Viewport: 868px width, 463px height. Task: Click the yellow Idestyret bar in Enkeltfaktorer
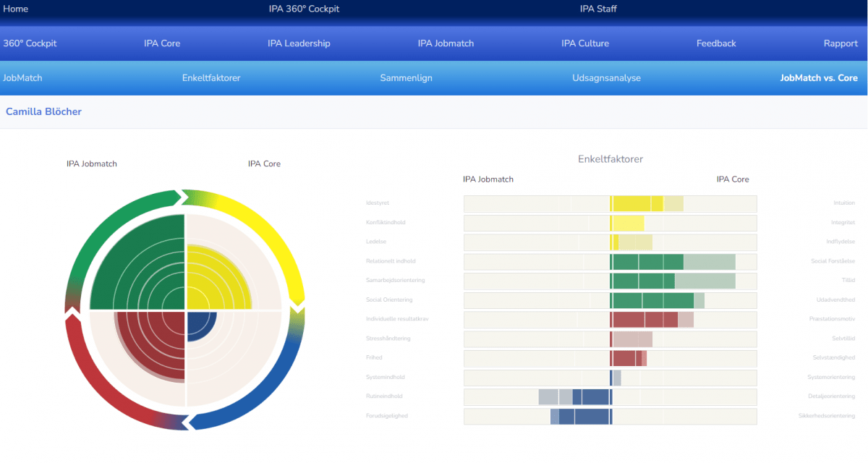click(637, 204)
